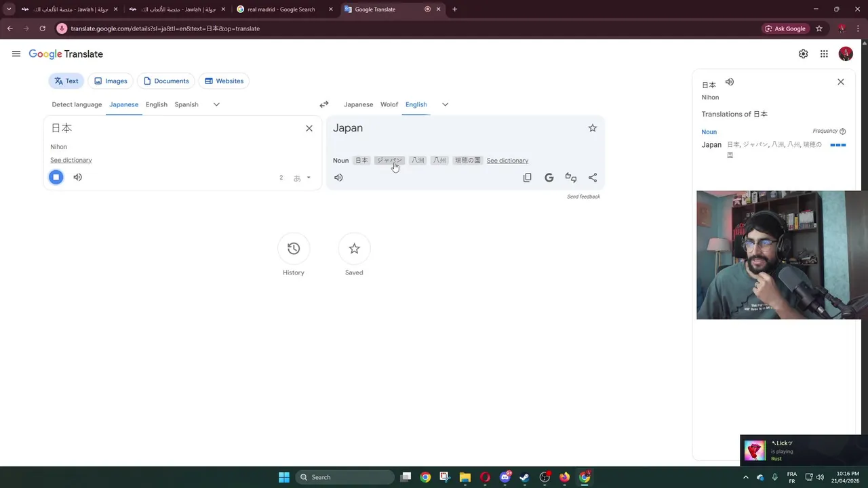This screenshot has width=868, height=488.
Task: Show hidden system tray icons
Action: pos(746,477)
